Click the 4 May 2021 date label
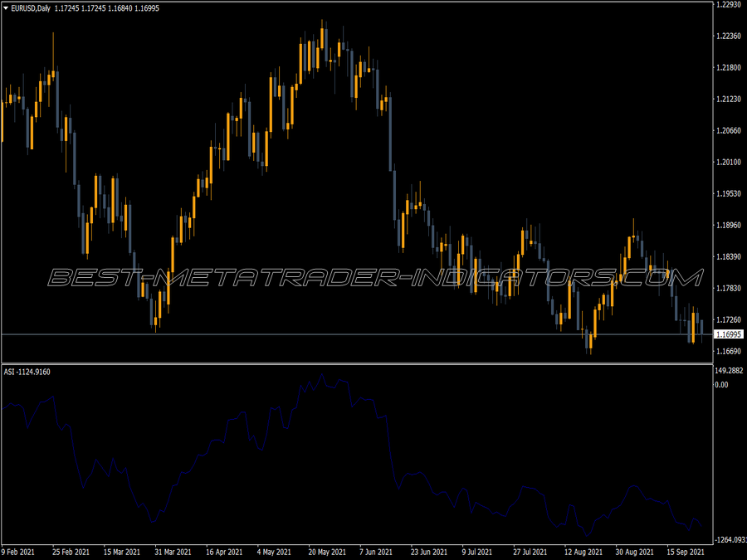Screen dimensions: 747x560 click(x=274, y=553)
